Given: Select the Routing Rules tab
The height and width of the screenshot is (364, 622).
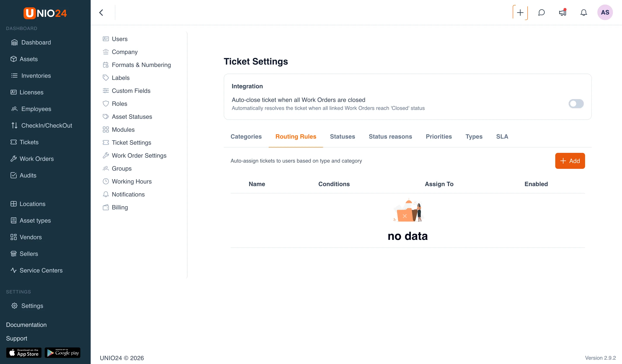Looking at the screenshot, I should coord(296,136).
